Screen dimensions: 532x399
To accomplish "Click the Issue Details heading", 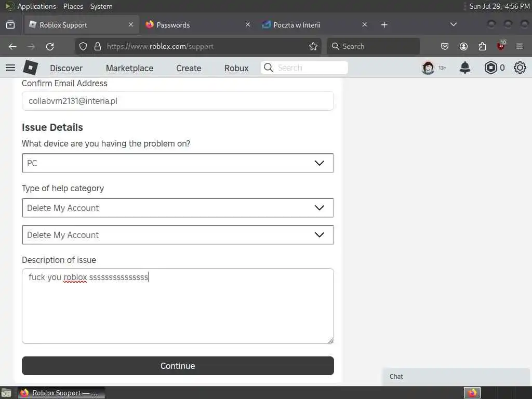I will point(52,127).
